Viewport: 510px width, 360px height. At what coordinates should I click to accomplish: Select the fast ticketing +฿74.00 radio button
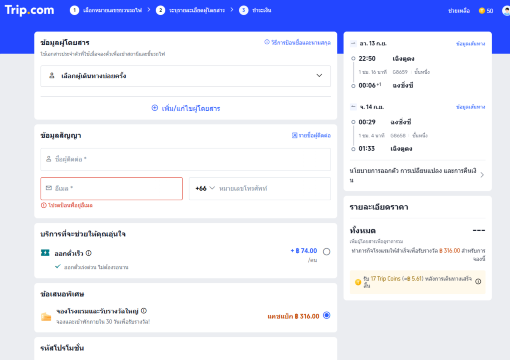pos(327,252)
